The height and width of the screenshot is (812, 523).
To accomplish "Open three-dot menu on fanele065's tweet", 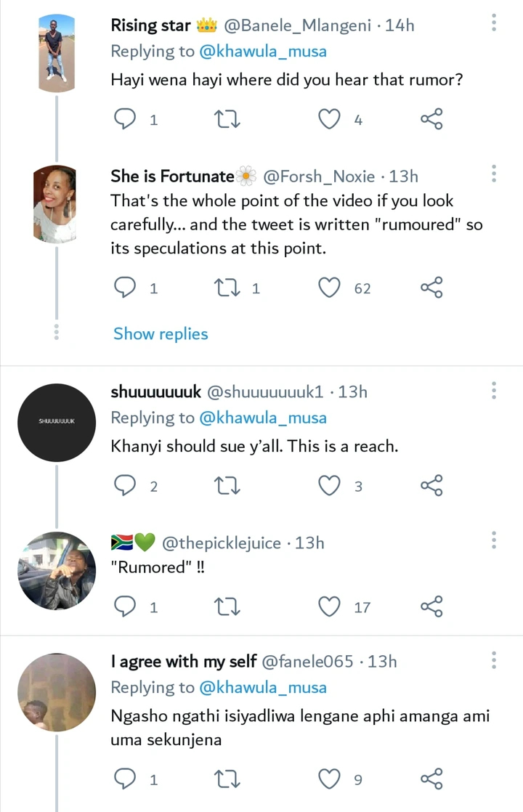I will coord(493,659).
